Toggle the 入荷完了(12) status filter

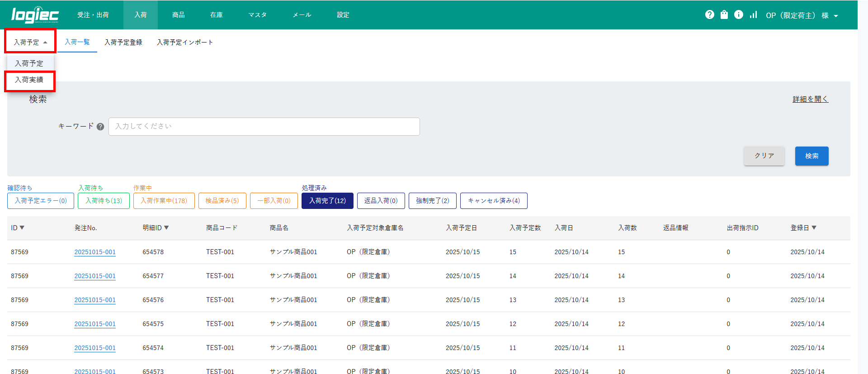point(327,201)
